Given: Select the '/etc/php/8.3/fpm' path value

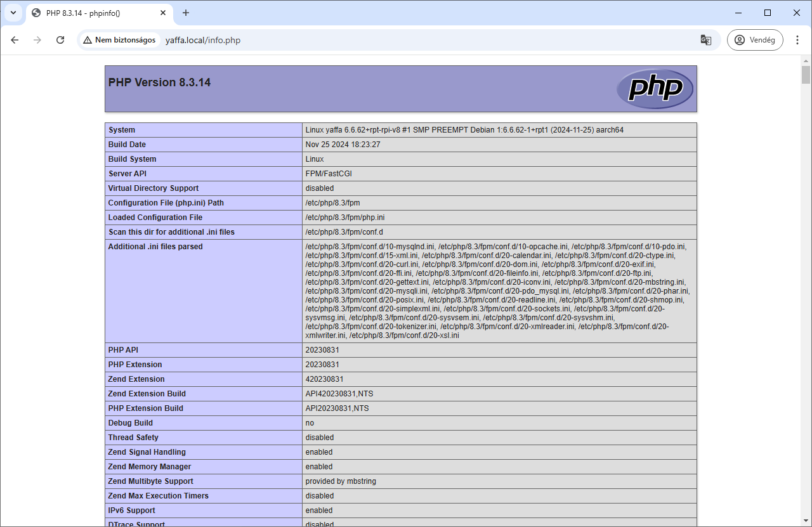Looking at the screenshot, I should point(332,203).
